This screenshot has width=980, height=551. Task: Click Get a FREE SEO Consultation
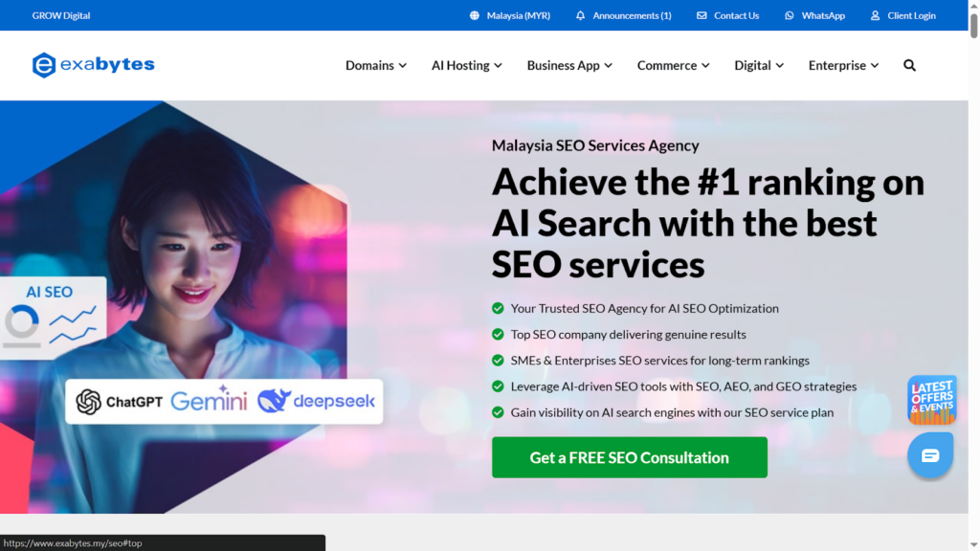coord(629,457)
